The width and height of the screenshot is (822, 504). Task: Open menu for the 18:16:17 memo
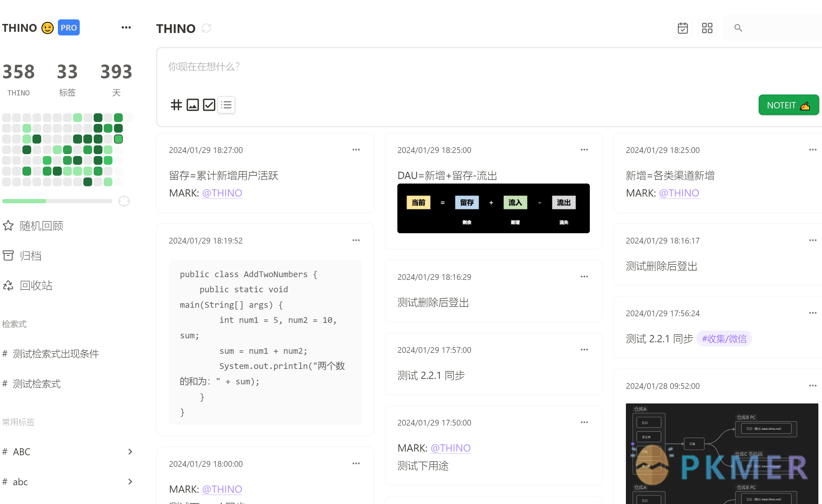(813, 240)
